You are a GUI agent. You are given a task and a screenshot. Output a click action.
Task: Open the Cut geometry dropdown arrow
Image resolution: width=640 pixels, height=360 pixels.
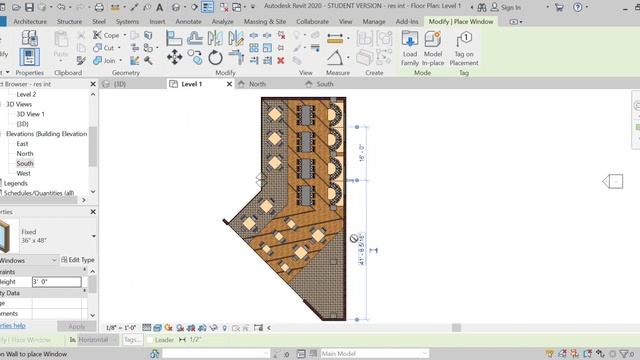tap(119, 48)
